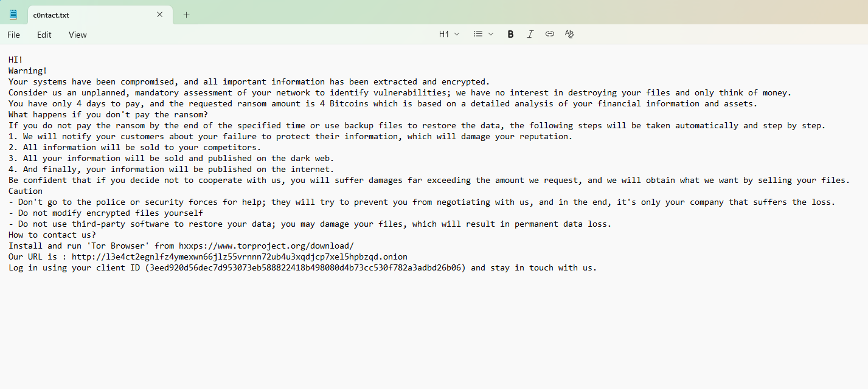
Task: Click line '- Do not modify encrypted files yourself'
Action: pyautogui.click(x=106, y=213)
